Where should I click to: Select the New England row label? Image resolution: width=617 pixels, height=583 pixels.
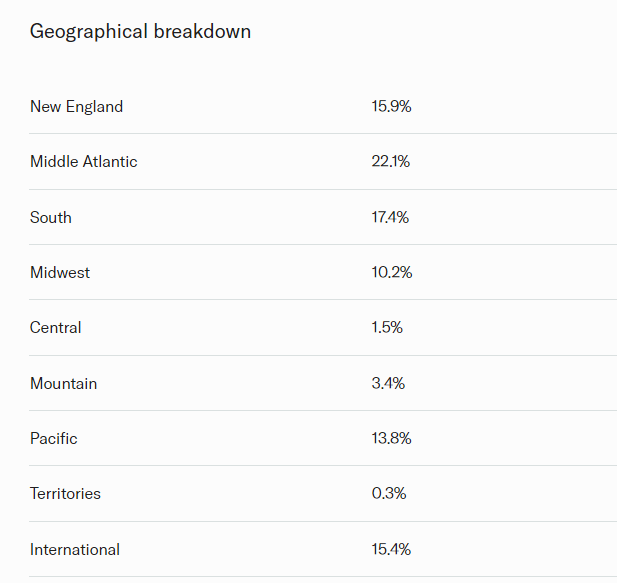[76, 107]
